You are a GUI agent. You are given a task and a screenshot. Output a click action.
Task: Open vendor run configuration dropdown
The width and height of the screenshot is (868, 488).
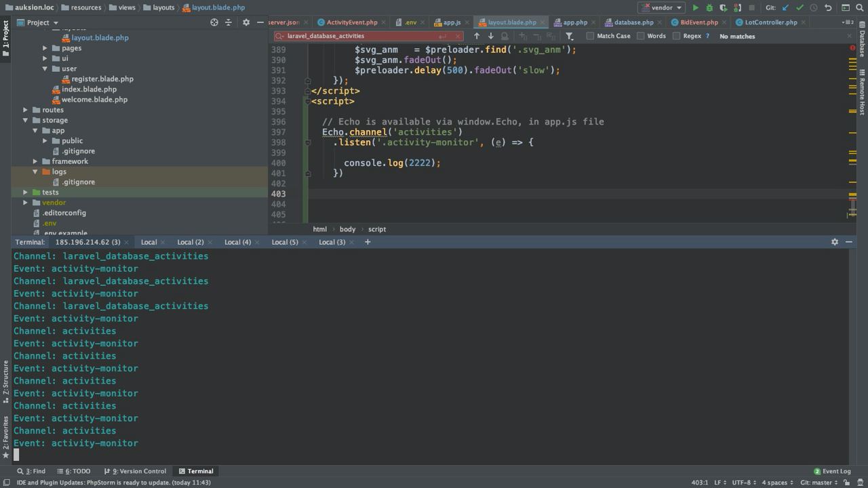point(661,7)
